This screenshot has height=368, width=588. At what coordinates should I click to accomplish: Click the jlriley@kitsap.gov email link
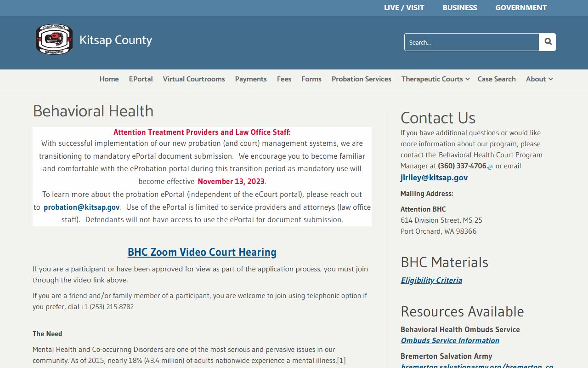tap(434, 178)
